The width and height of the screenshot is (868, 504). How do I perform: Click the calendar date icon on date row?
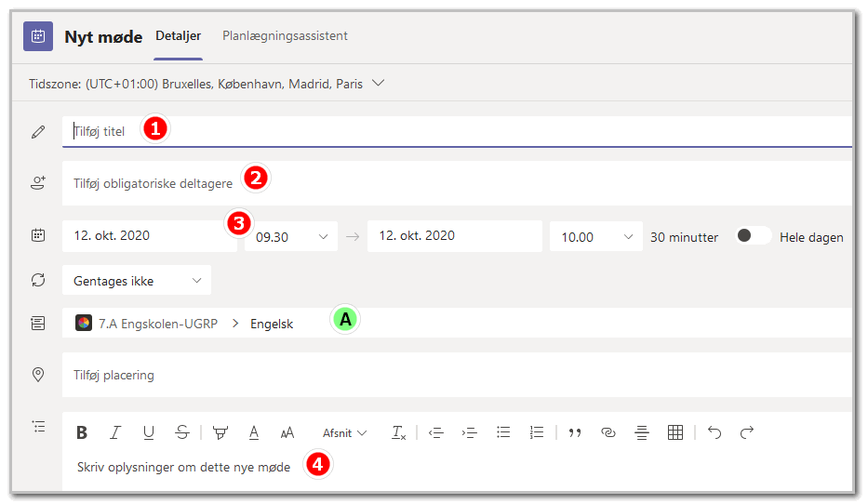[38, 235]
